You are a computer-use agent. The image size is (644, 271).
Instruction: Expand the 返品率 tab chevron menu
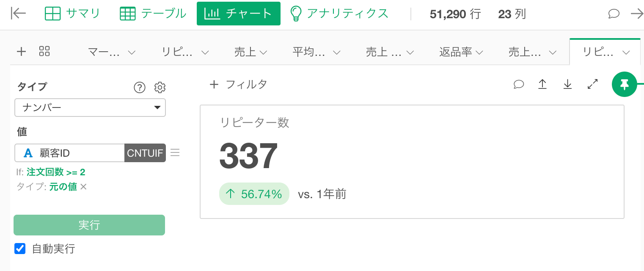point(479,53)
